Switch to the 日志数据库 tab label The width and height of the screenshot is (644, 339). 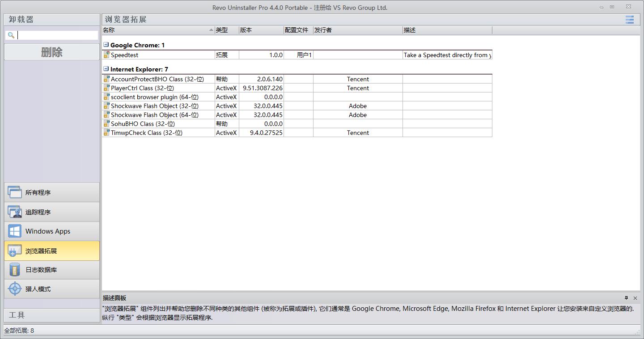41,270
